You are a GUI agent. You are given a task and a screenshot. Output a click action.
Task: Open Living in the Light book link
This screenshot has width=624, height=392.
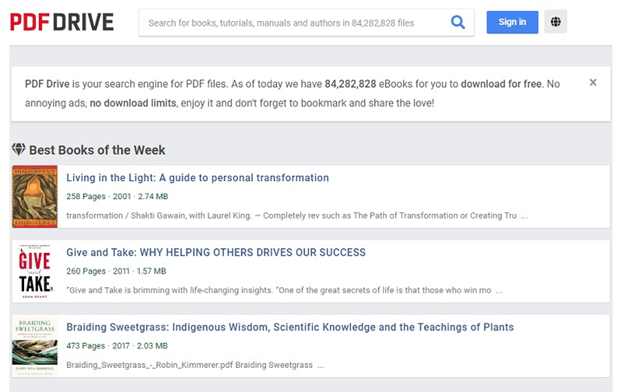coord(197,177)
